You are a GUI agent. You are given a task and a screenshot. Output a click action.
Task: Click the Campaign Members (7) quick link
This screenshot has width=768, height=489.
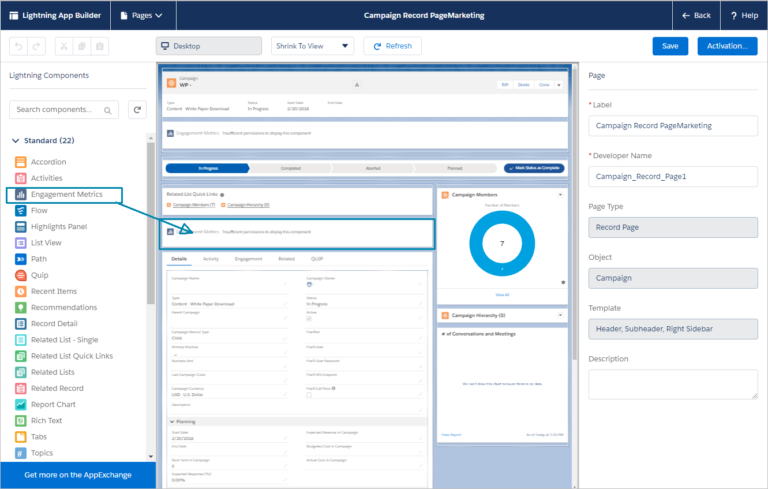click(x=194, y=205)
